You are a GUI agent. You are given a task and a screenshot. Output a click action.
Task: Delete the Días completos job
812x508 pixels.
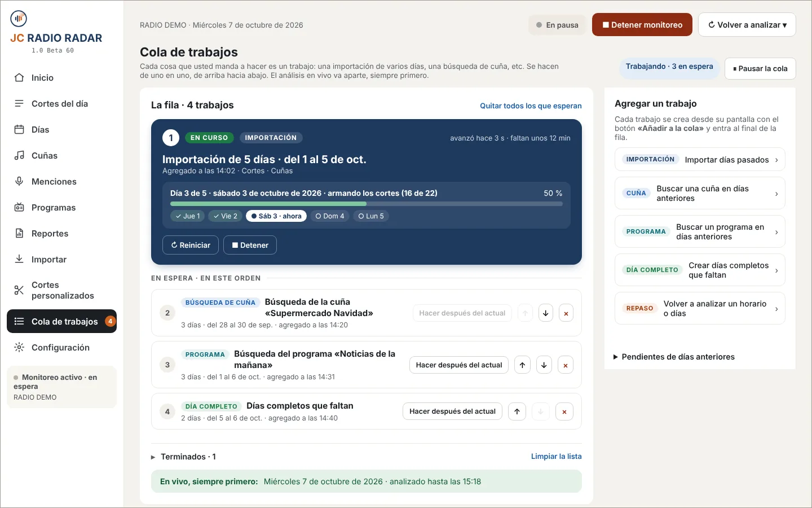564,411
